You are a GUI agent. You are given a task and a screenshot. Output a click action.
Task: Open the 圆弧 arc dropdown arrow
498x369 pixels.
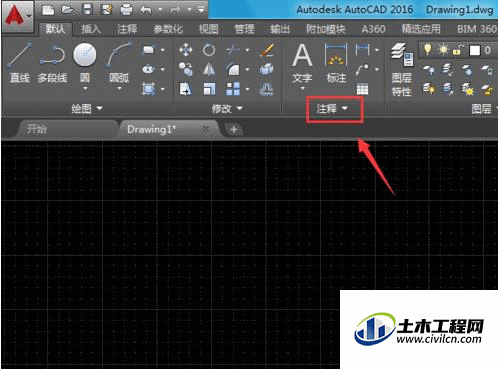(119, 89)
